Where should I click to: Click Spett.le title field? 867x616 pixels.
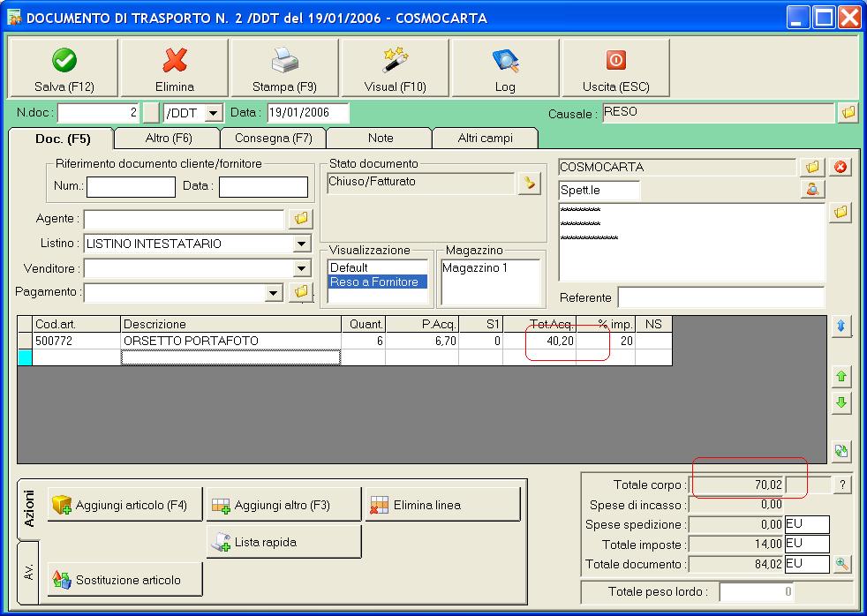coord(599,190)
